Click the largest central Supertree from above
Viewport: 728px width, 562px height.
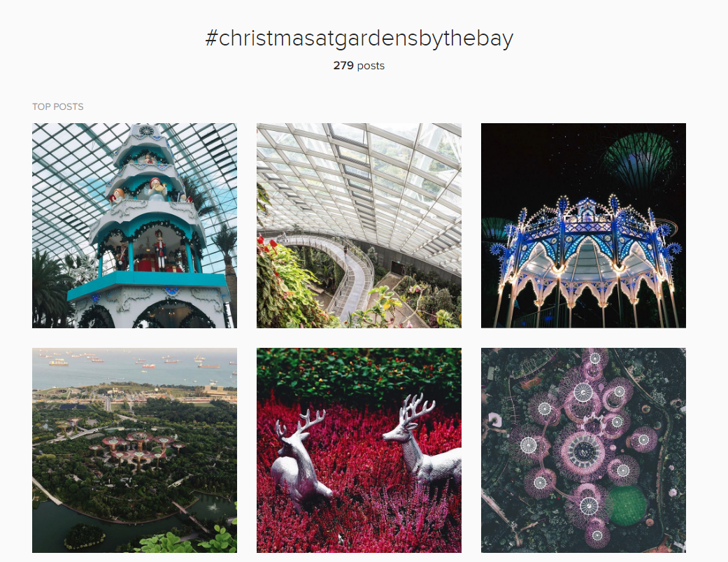[584, 451]
